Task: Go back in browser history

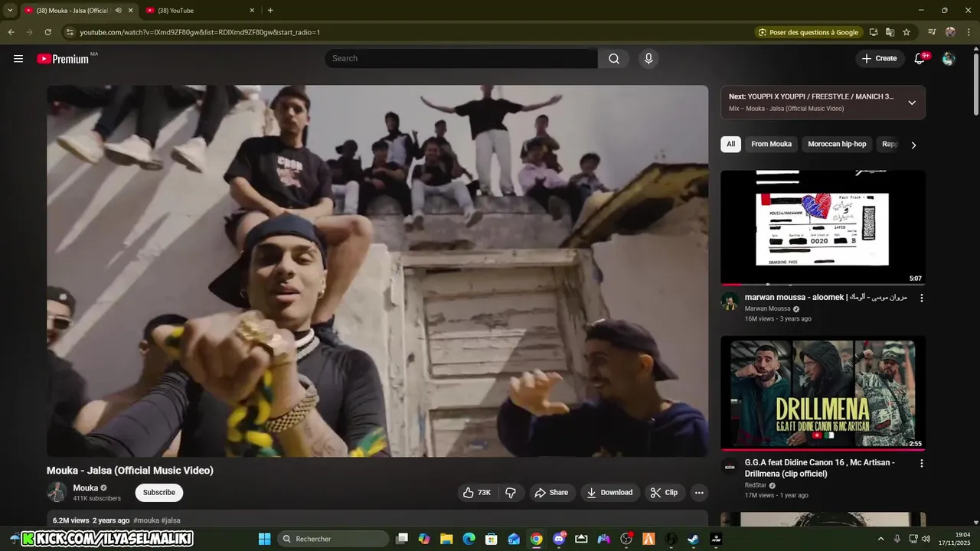Action: (x=11, y=32)
